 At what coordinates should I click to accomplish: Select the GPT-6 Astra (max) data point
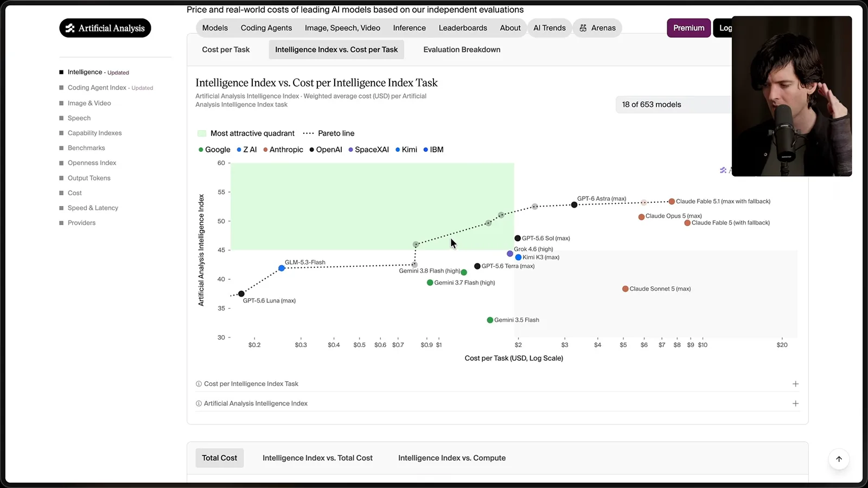574,205
